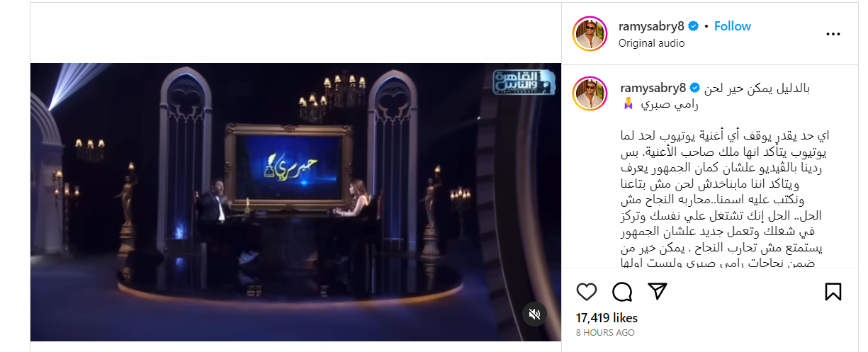868x352 pixels.
Task: Open more options three-dots menu
Action: [x=833, y=33]
